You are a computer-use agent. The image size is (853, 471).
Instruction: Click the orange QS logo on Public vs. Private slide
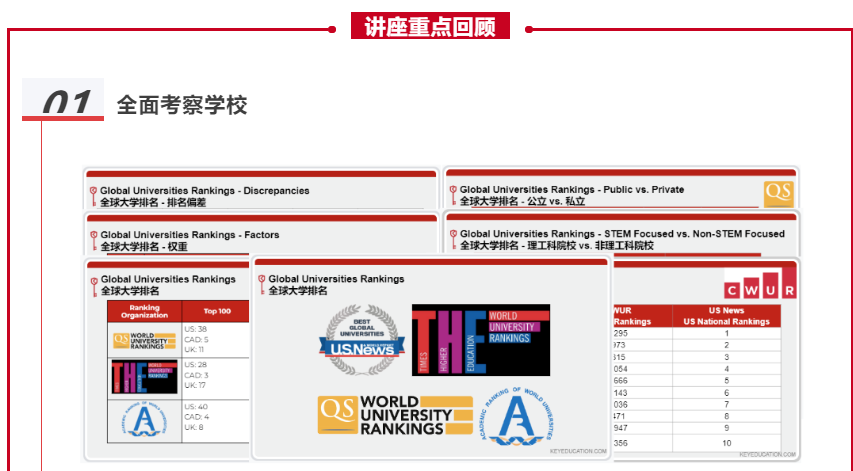click(x=778, y=193)
